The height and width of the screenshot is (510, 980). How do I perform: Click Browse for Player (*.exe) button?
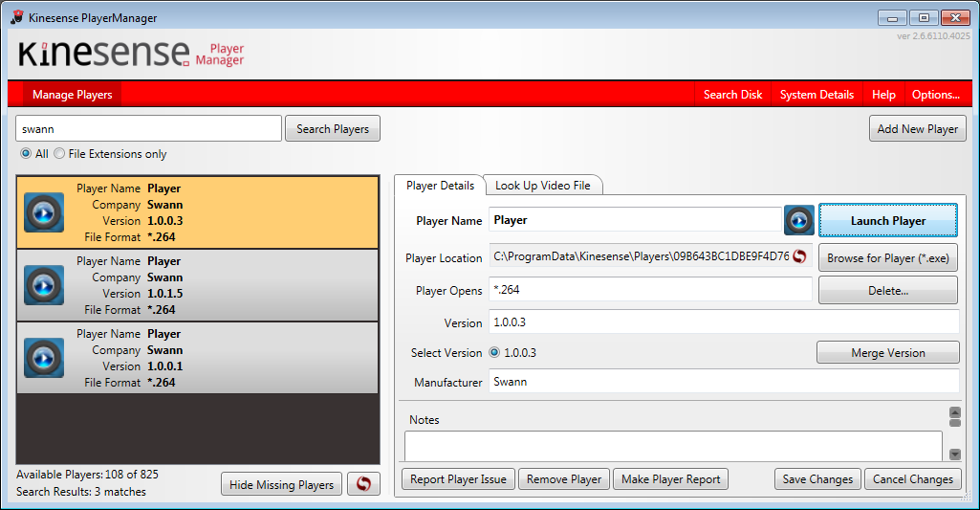pos(888,257)
